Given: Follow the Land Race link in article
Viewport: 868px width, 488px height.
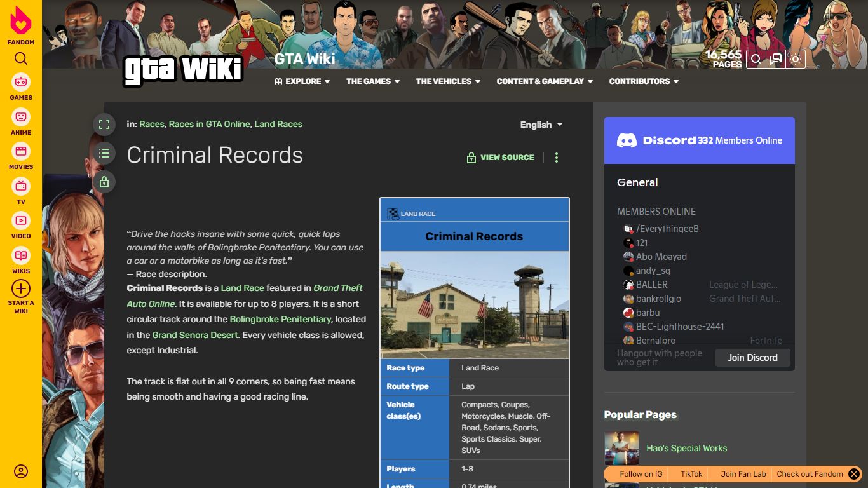Looking at the screenshot, I should pos(242,288).
